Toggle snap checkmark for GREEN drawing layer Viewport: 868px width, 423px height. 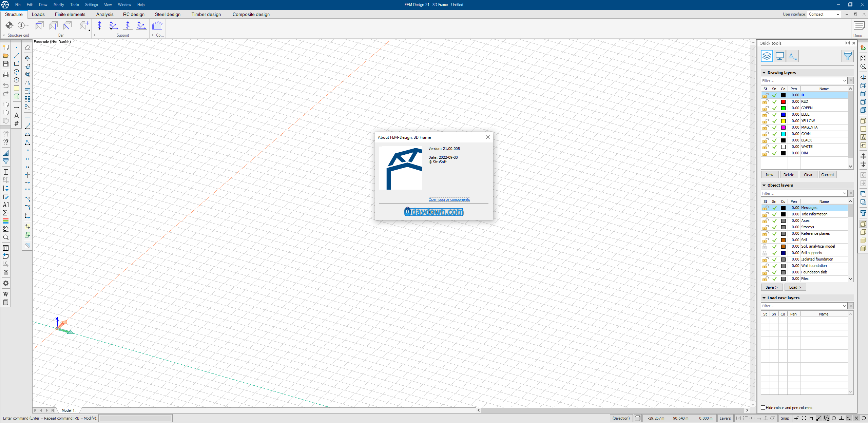[774, 108]
